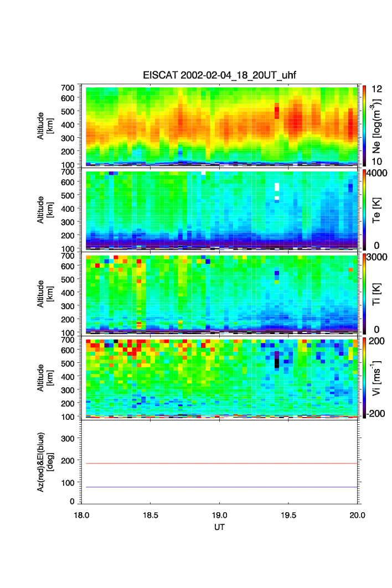Click the black data gap in Vi panel

pyautogui.click(x=277, y=363)
